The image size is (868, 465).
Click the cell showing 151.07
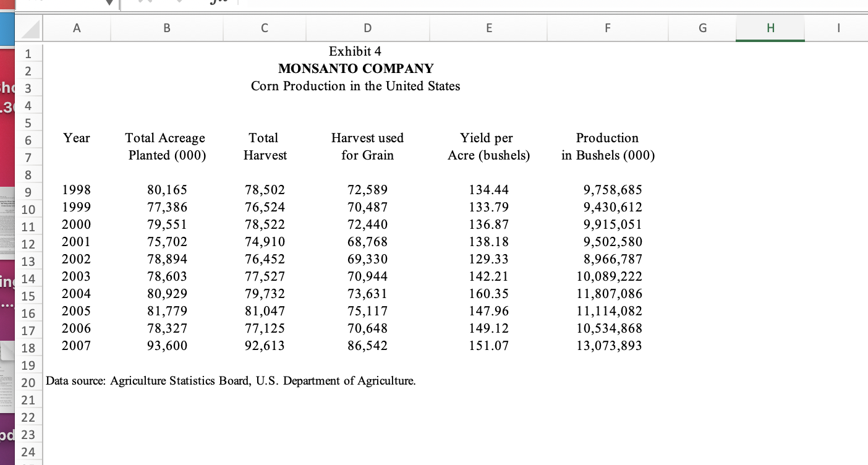[488, 346]
